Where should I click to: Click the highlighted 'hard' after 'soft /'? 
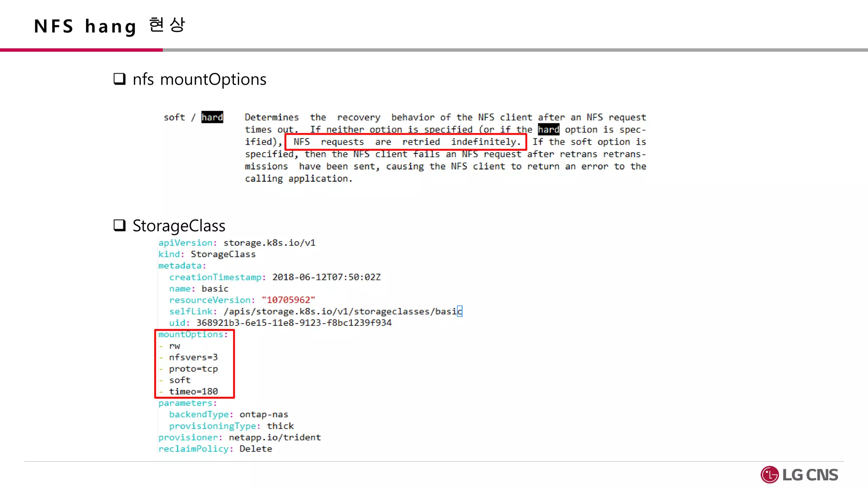point(212,117)
